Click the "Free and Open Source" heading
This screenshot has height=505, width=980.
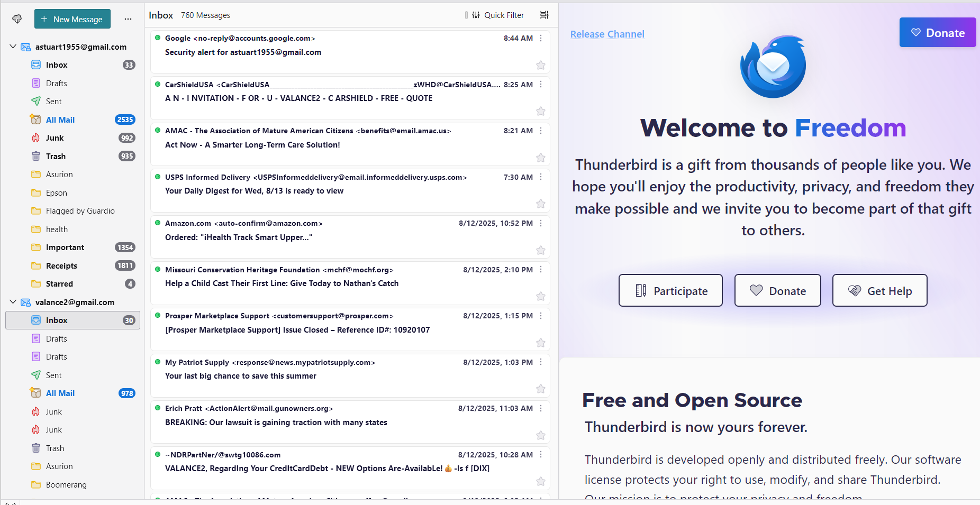click(692, 400)
